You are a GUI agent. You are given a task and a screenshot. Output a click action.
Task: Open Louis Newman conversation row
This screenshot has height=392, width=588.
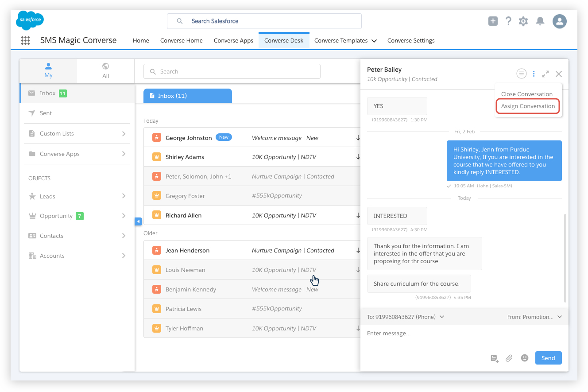[252, 270]
